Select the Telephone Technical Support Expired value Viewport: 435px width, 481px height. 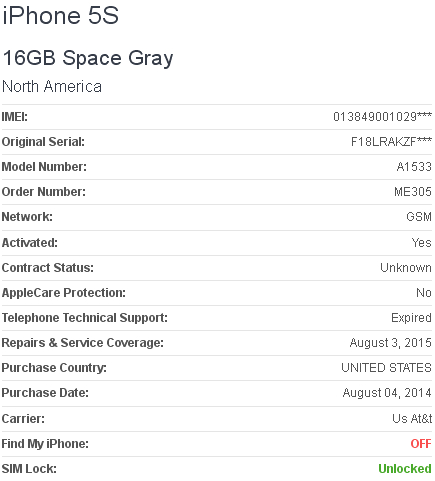[x=411, y=318]
